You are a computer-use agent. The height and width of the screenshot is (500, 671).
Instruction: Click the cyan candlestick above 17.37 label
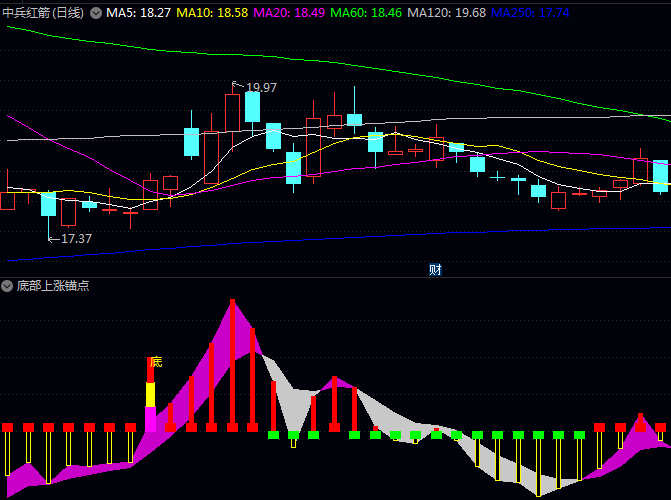(48, 204)
